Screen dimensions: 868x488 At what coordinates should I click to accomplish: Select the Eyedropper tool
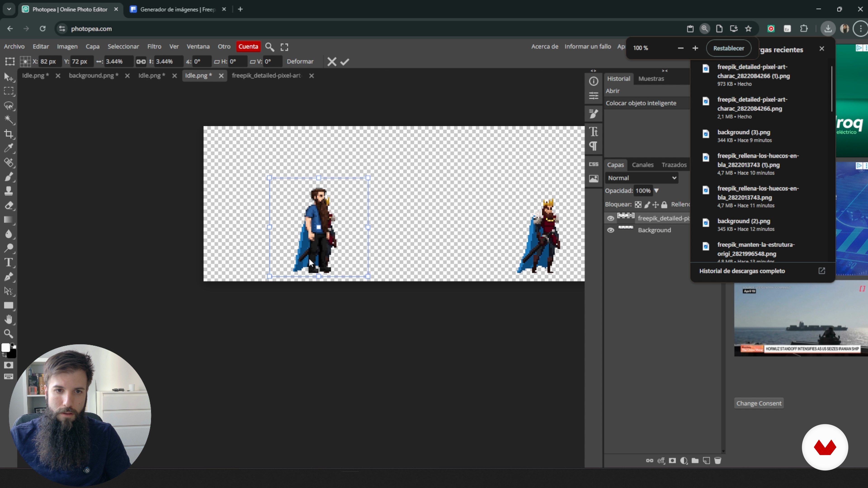pos(9,148)
